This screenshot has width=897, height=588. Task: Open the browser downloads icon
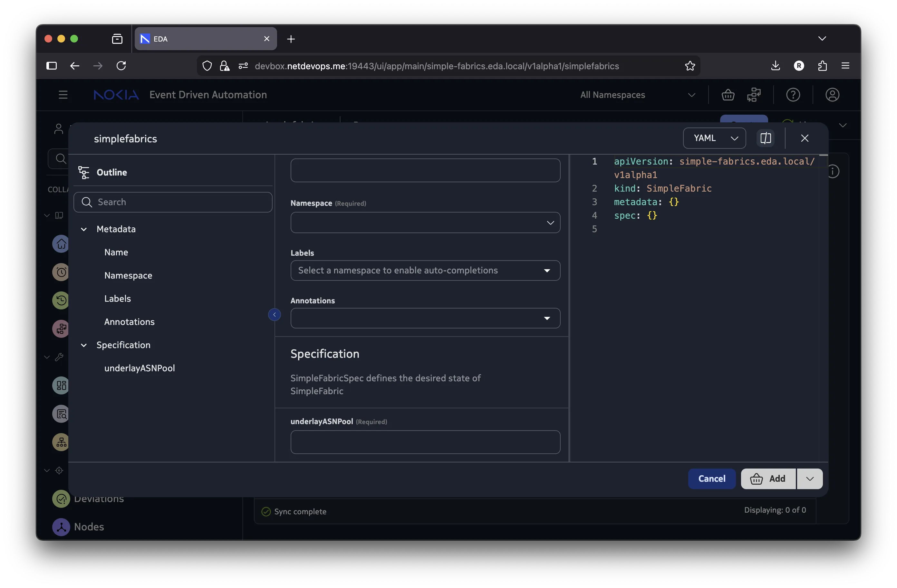coord(775,66)
